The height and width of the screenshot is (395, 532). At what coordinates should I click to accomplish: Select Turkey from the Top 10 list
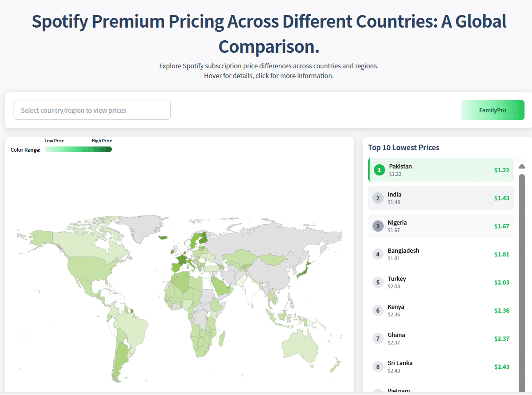tap(440, 282)
